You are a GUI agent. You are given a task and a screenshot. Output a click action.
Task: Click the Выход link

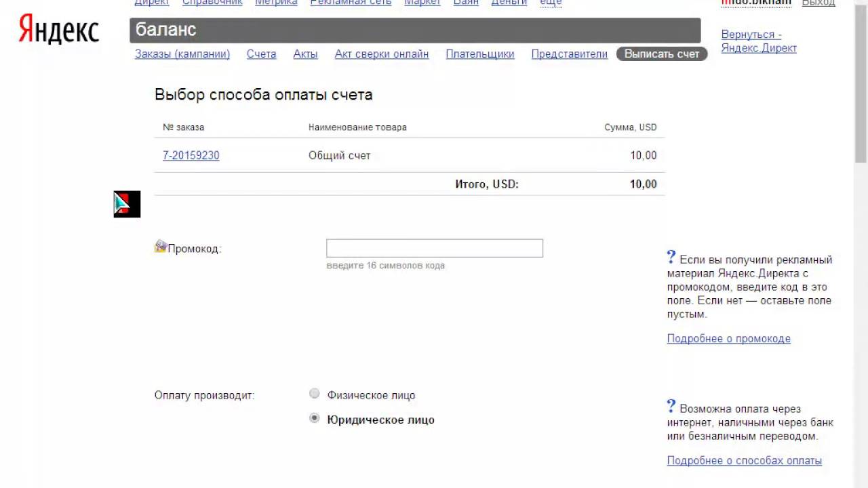818,3
